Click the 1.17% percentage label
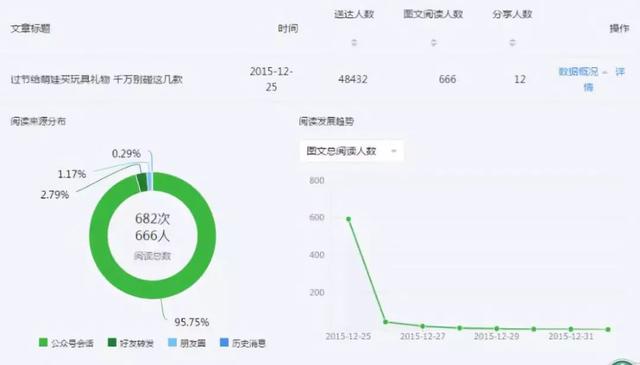The image size is (640, 365). [72, 174]
